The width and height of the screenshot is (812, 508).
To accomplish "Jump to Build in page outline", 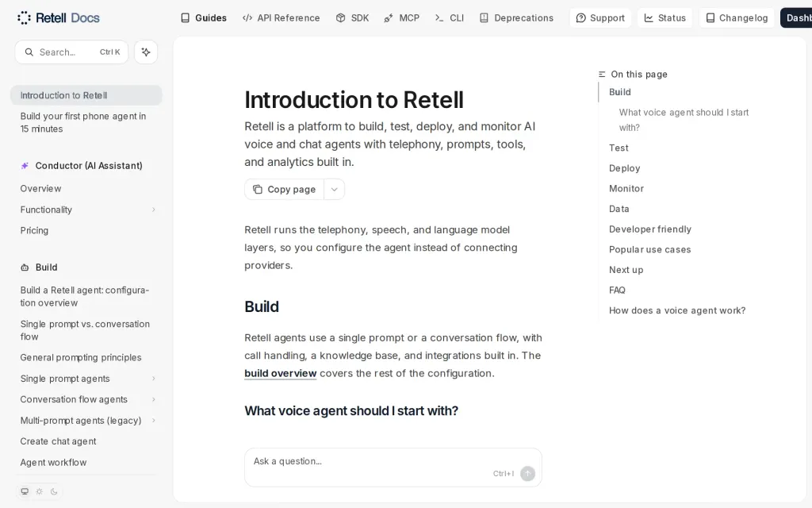I will coord(620,92).
